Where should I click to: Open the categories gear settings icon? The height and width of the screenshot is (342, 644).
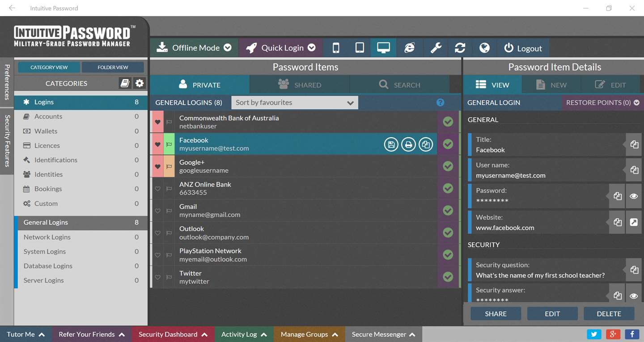140,83
